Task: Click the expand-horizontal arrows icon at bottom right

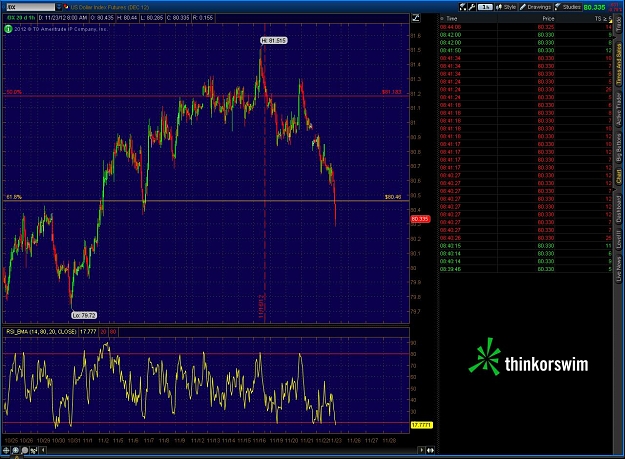Action: (x=430, y=450)
